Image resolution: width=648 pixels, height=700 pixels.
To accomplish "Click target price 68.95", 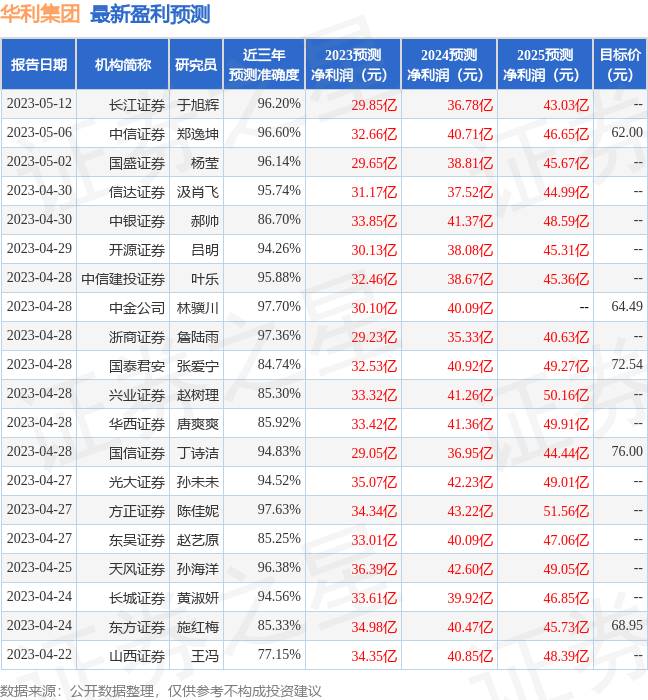I will click(x=627, y=626).
